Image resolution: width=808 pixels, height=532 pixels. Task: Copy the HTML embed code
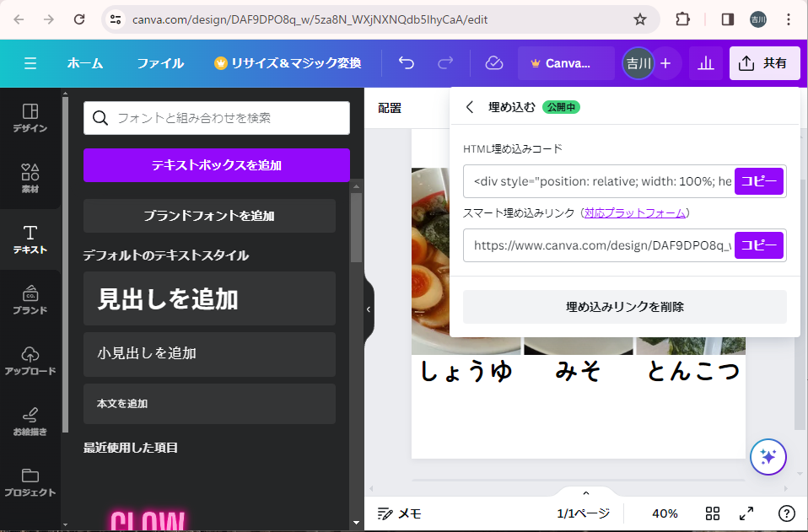click(x=758, y=181)
